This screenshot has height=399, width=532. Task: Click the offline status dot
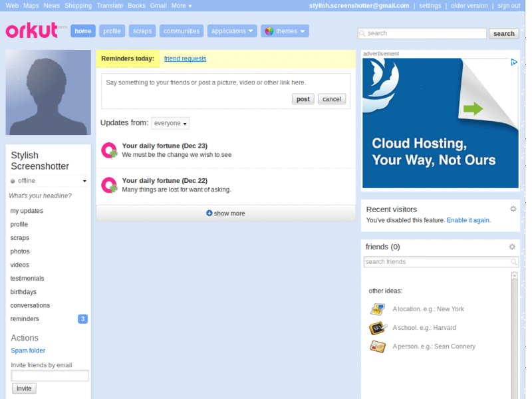coord(13,181)
